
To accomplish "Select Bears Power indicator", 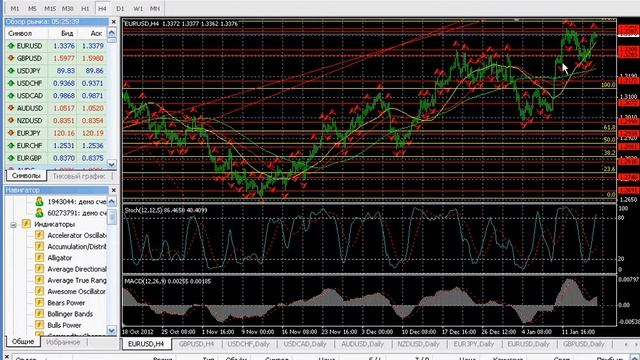I will click(x=66, y=303).
